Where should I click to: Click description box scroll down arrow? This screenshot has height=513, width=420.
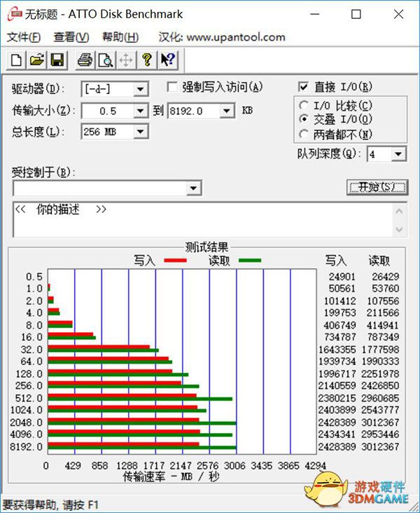coord(399,229)
